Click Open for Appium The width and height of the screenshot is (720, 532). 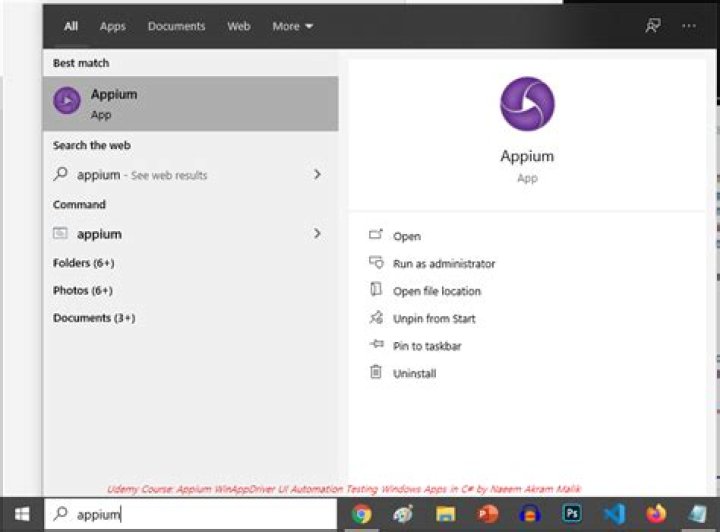pyautogui.click(x=407, y=236)
